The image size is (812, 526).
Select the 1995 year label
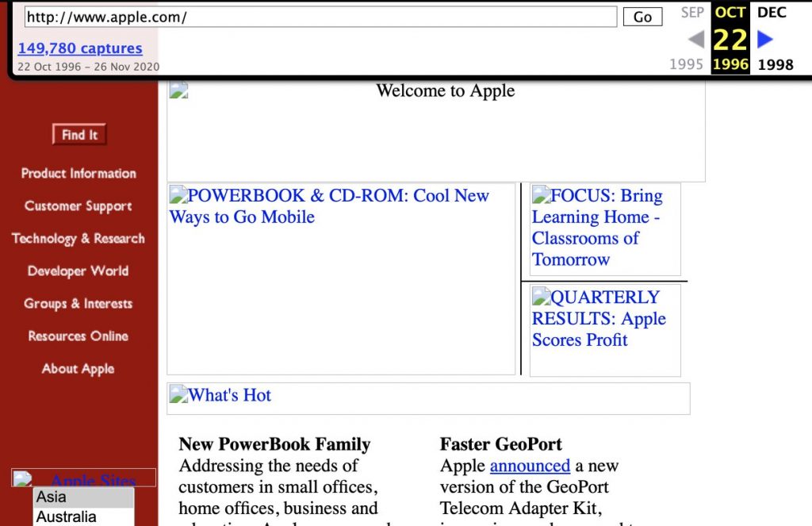click(686, 64)
